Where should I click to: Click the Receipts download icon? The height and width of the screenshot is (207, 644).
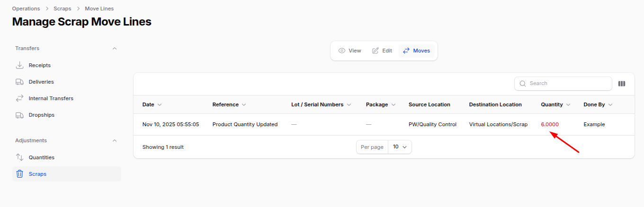(x=20, y=65)
